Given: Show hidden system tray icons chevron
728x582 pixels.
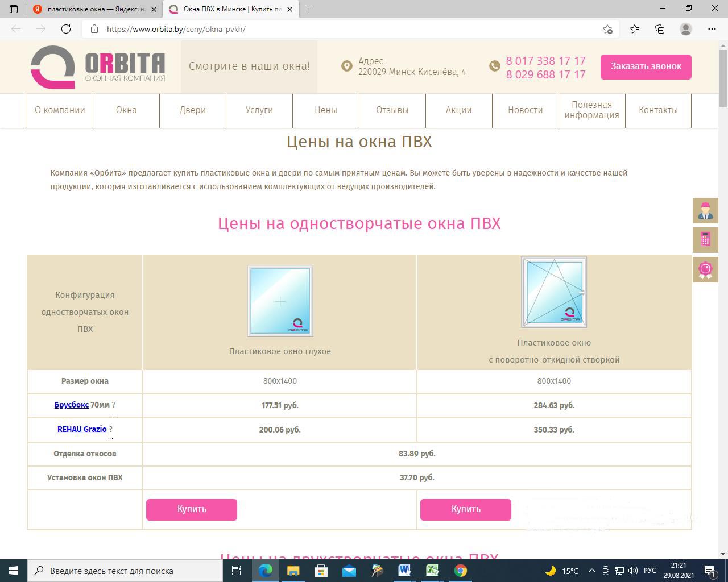Looking at the screenshot, I should (x=591, y=571).
